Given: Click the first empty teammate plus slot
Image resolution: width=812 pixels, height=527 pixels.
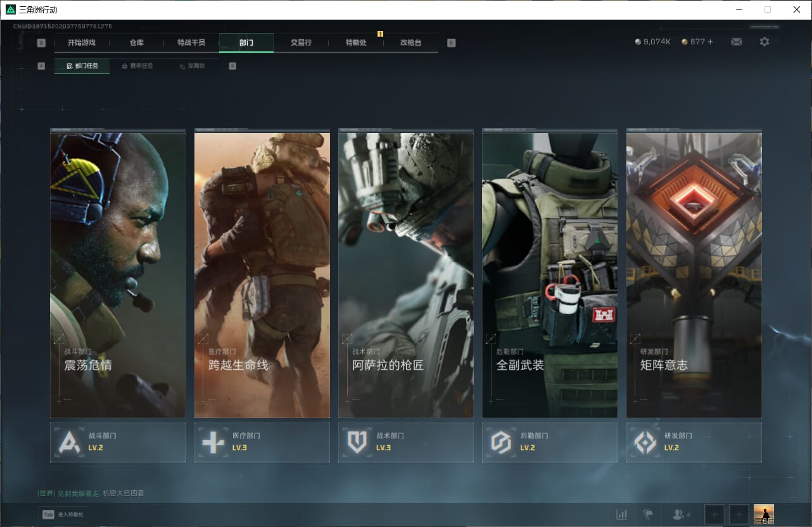Looking at the screenshot, I should 714,514.
